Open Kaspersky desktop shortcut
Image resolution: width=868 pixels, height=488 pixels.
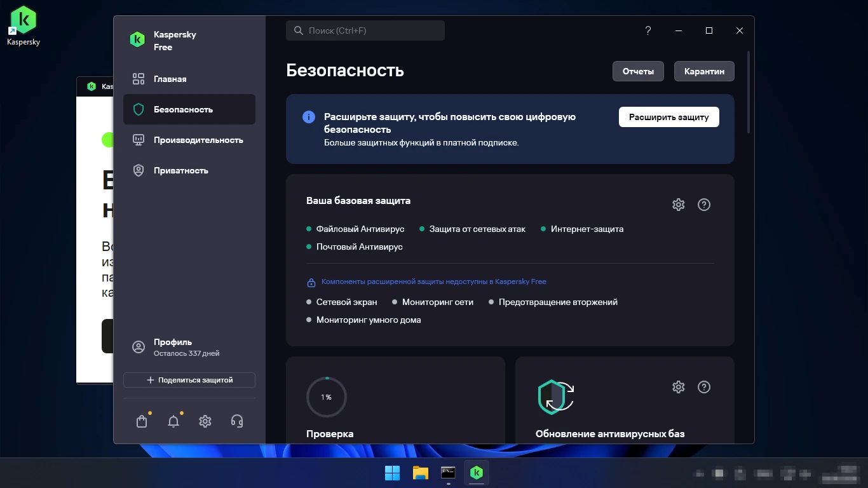click(24, 25)
